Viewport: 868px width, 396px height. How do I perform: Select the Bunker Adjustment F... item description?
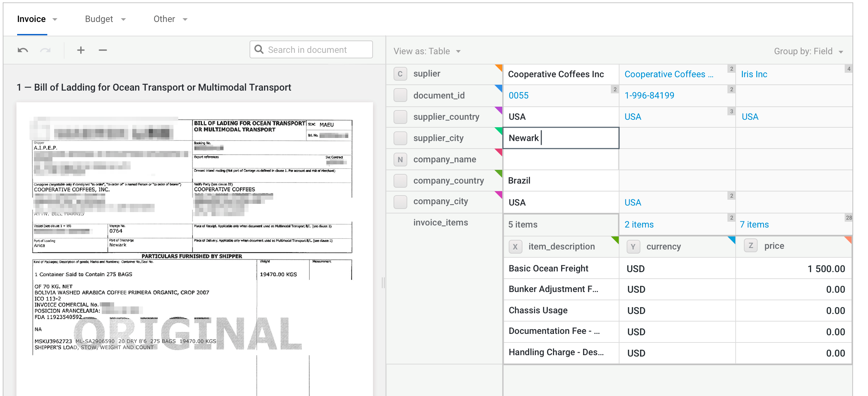pos(561,289)
